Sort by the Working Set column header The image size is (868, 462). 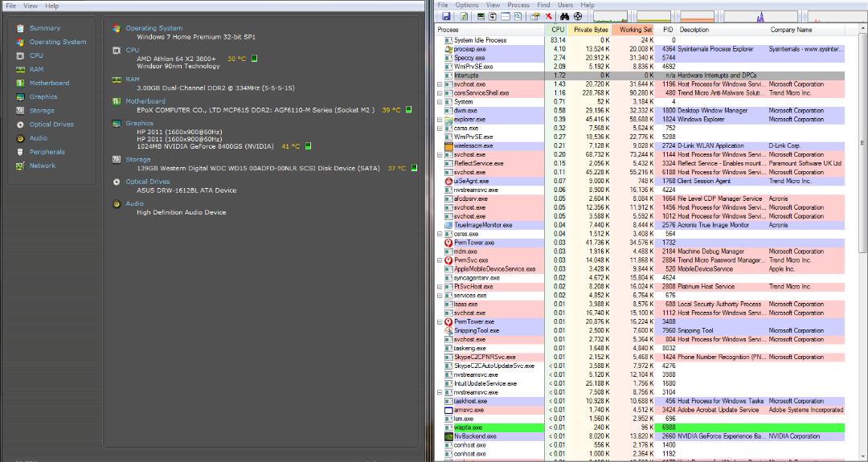[x=633, y=30]
